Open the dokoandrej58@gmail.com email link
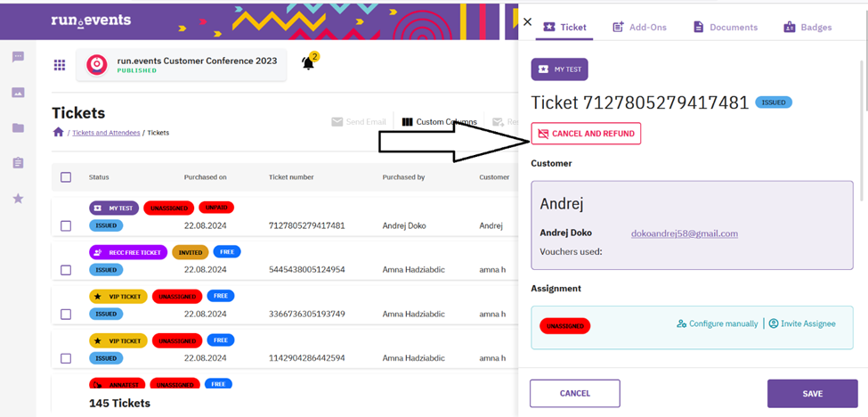The height and width of the screenshot is (417, 868). [x=685, y=233]
